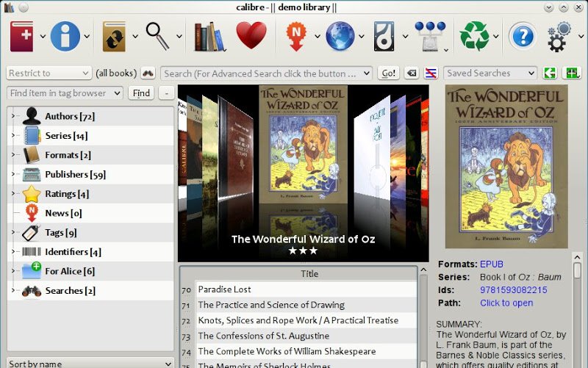588x368 pixels.
Task: Select Knots, Splices and Rope Work row
Action: 306,320
